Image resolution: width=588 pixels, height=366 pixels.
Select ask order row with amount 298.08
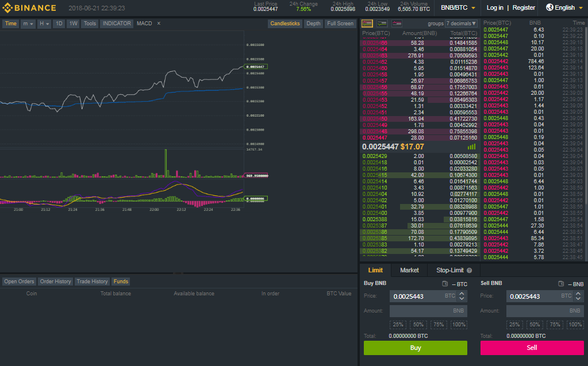[420, 132]
